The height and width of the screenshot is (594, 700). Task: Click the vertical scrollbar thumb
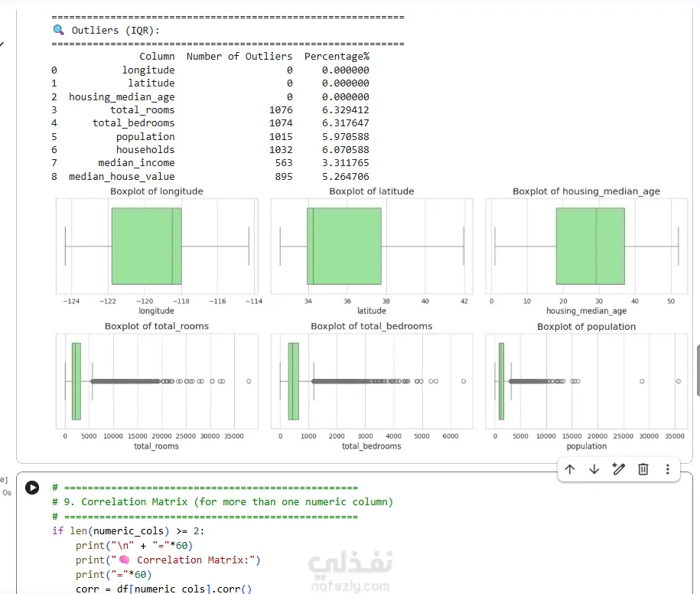tap(698, 370)
